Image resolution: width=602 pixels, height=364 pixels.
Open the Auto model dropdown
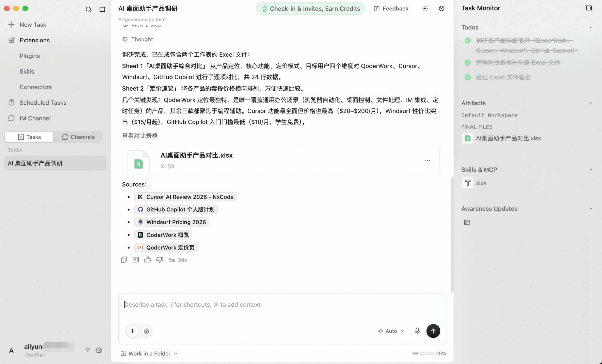coord(391,331)
